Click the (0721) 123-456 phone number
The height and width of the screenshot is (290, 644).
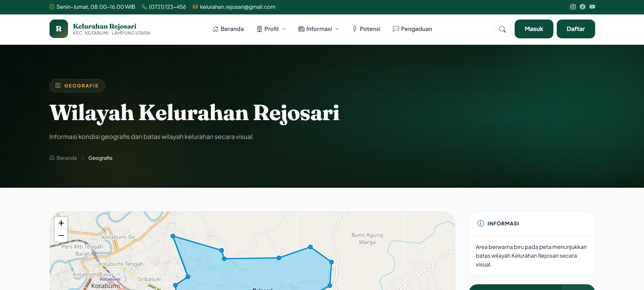pos(167,7)
